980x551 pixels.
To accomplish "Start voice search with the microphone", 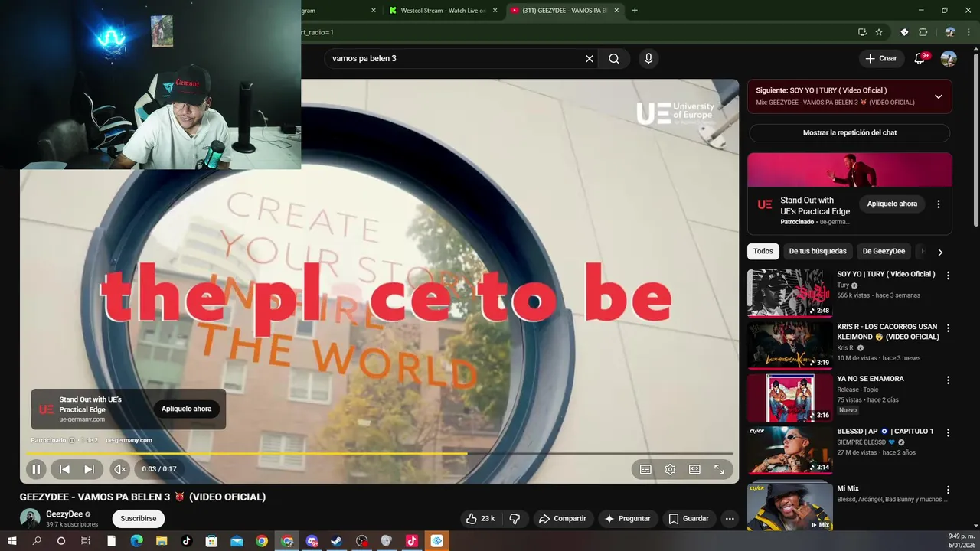I will click(x=648, y=59).
